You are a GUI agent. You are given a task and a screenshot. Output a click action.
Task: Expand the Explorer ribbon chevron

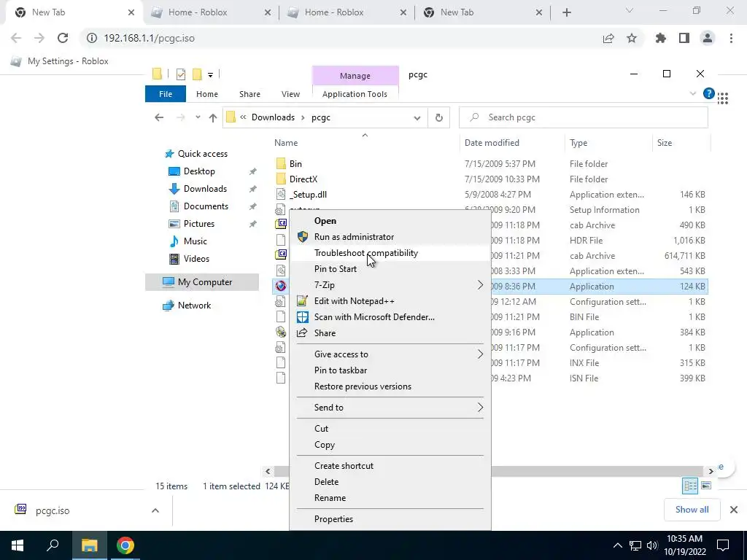tap(693, 93)
